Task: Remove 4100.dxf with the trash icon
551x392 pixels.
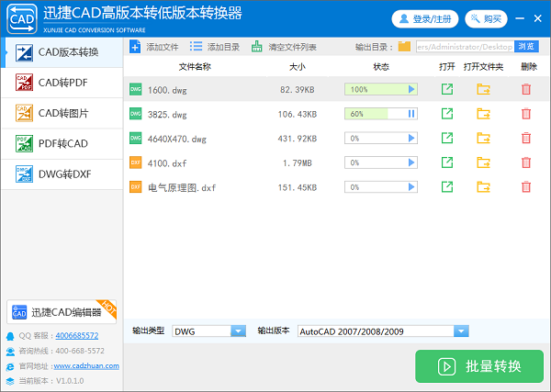Action: pyautogui.click(x=526, y=162)
